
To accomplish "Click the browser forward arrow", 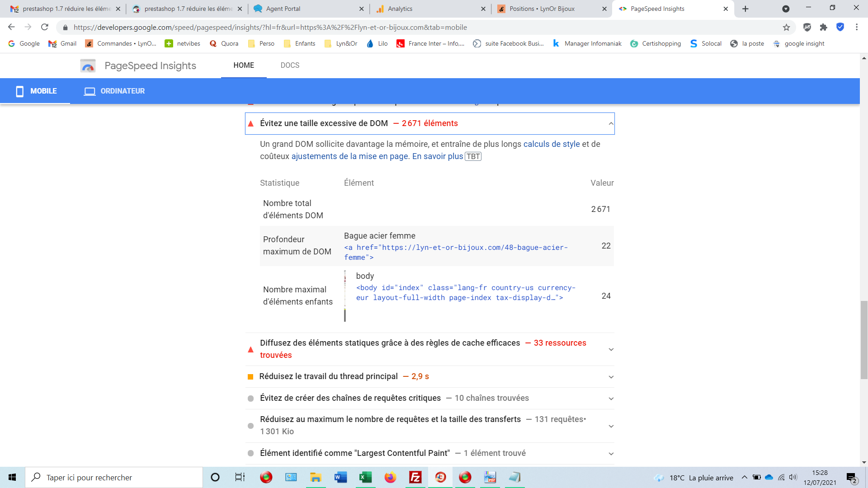I will click(x=28, y=27).
